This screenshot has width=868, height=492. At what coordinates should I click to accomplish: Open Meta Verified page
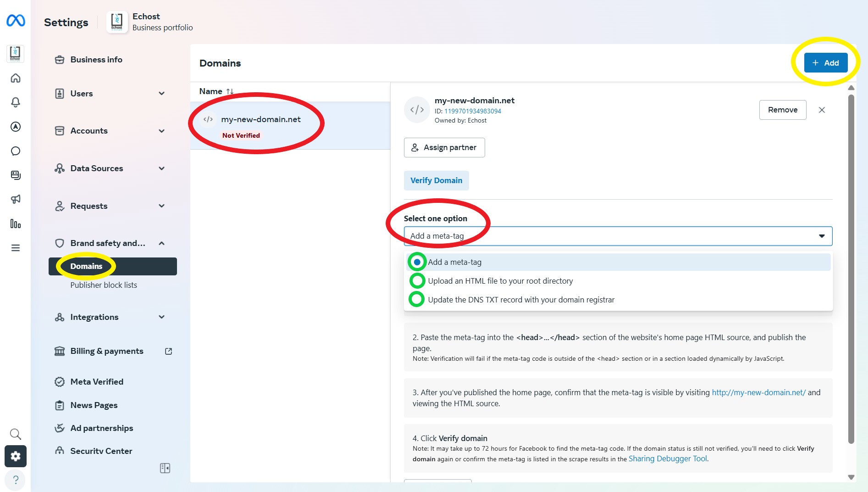point(97,382)
